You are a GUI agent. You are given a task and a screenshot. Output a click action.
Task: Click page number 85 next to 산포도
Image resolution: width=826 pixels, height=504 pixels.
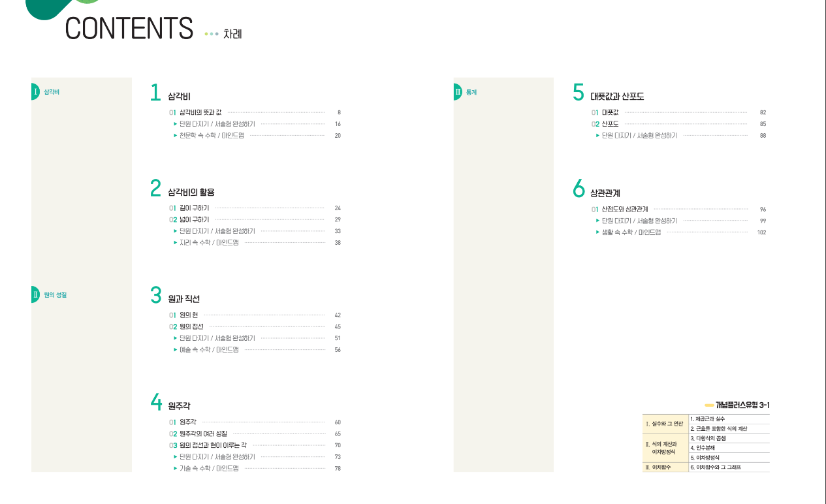tap(763, 124)
